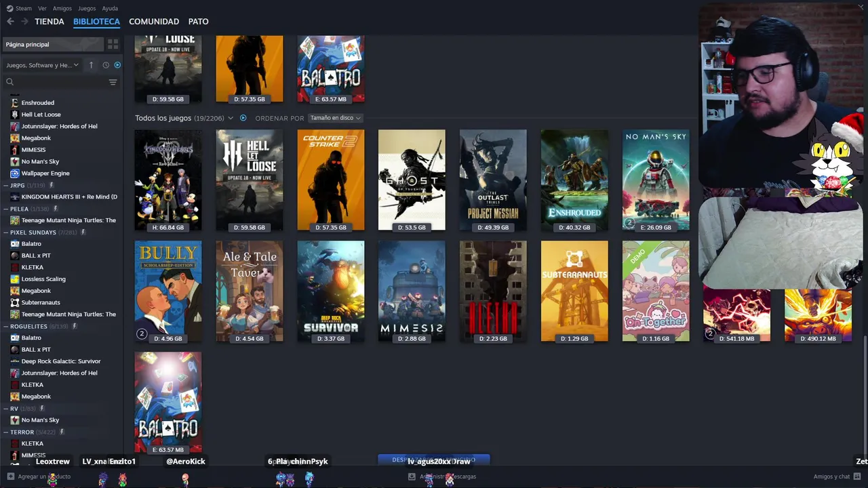
Task: Collapse the TERROR collection
Action: [x=5, y=432]
